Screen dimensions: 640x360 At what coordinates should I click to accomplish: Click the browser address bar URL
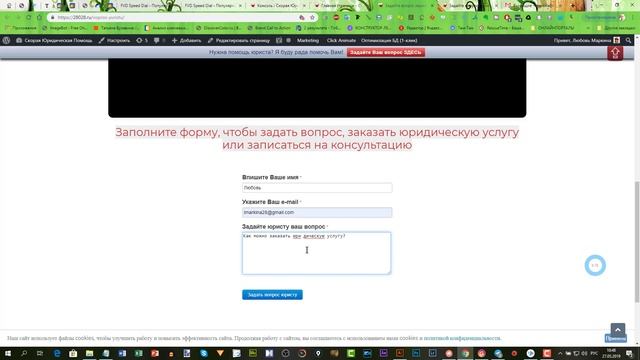91,18
